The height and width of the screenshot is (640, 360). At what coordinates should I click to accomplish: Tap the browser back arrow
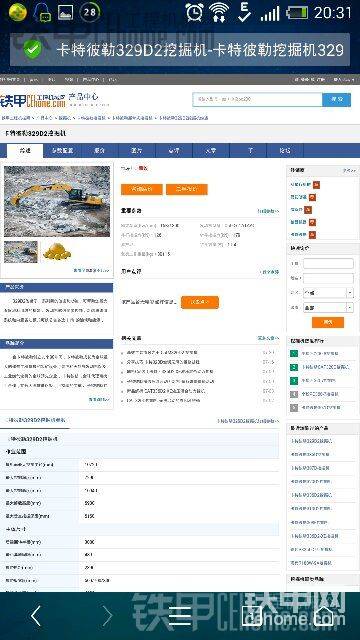point(36,616)
